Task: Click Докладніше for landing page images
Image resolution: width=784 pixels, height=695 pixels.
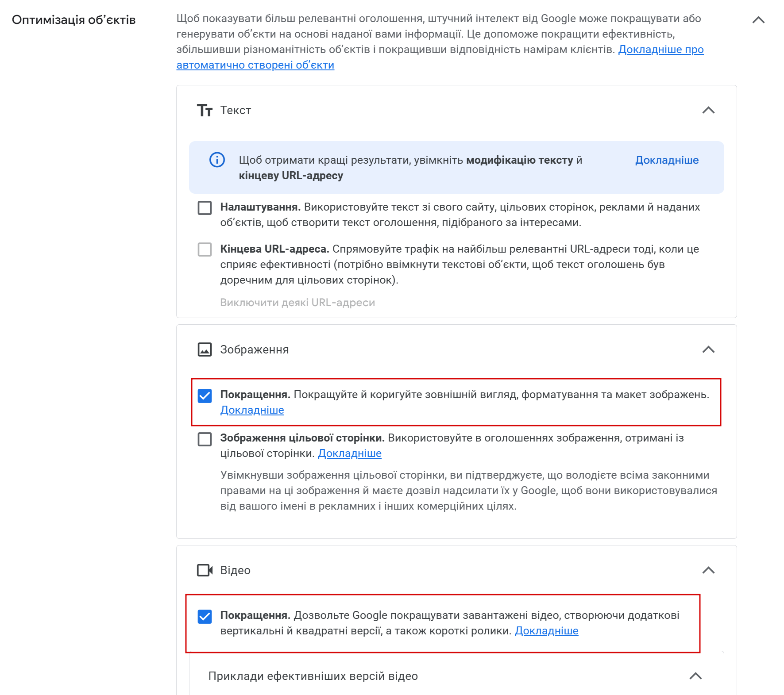Action: pyautogui.click(x=350, y=453)
